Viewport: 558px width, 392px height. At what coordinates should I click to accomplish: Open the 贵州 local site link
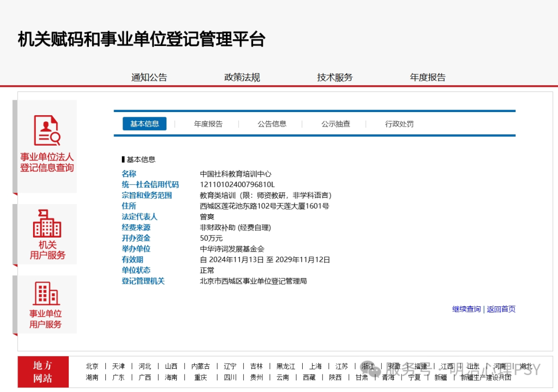pyautogui.click(x=256, y=377)
